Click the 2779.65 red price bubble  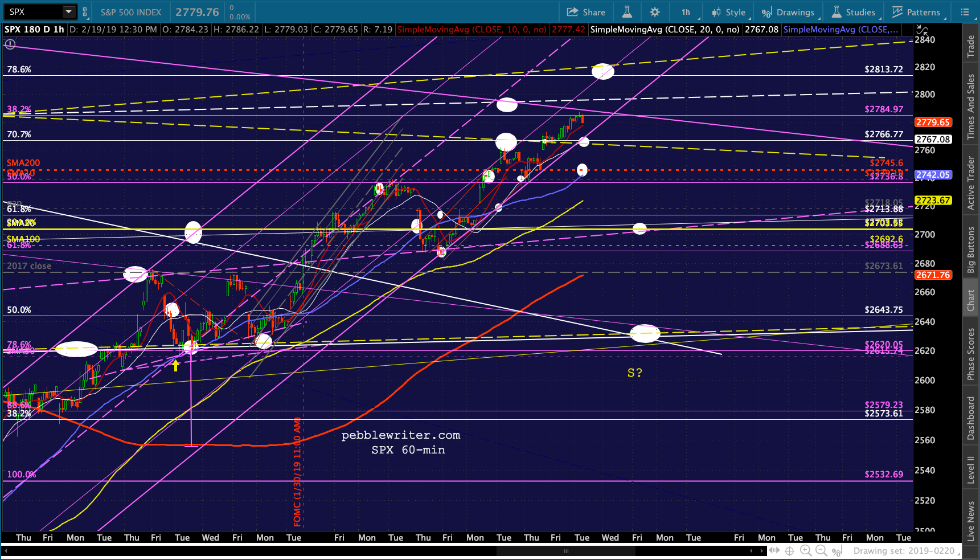click(x=933, y=122)
